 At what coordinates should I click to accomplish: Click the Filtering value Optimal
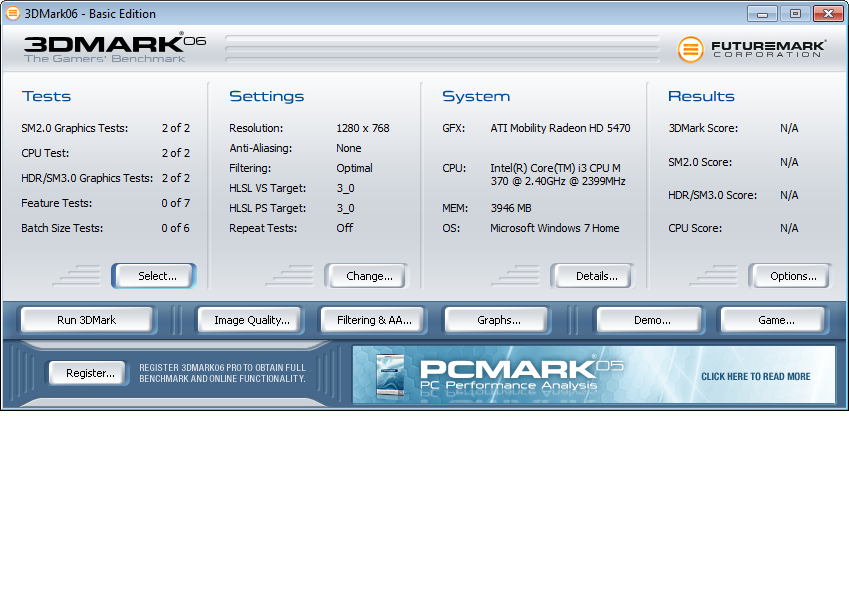pyautogui.click(x=354, y=168)
